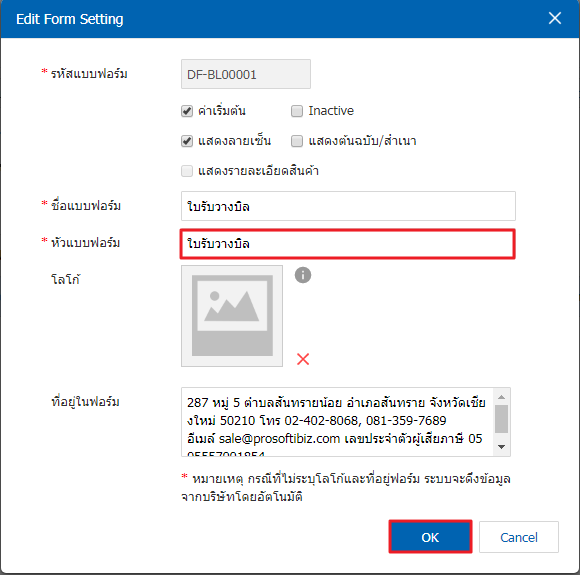Image resolution: width=580 pixels, height=575 pixels.
Task: Click the OK button
Action: click(430, 537)
